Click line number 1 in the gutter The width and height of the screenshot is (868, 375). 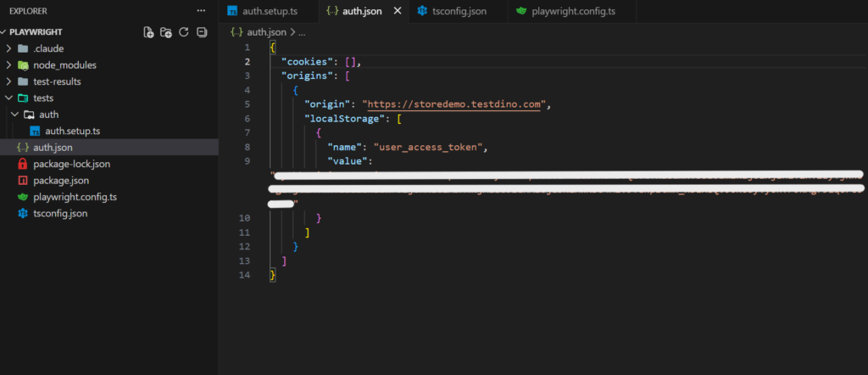point(247,47)
